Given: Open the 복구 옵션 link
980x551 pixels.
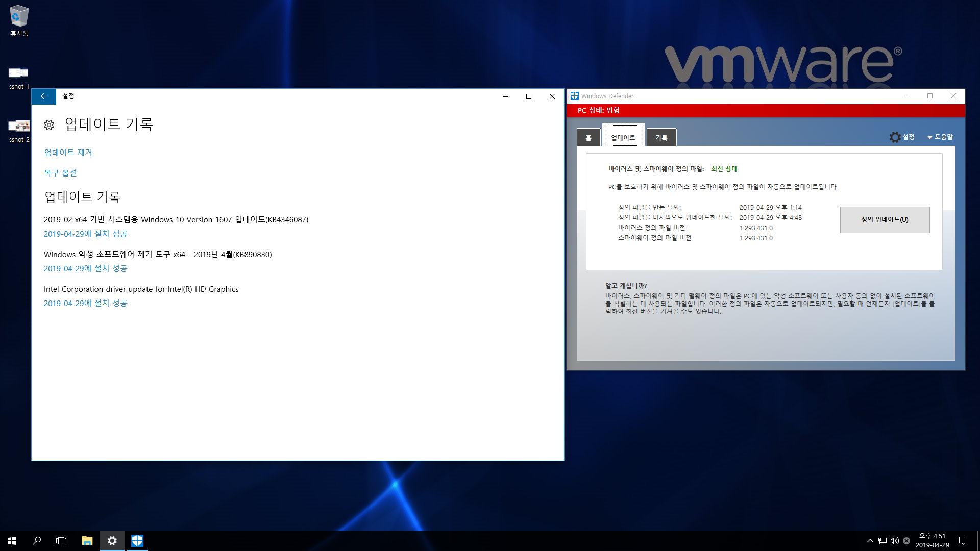Looking at the screenshot, I should [60, 173].
